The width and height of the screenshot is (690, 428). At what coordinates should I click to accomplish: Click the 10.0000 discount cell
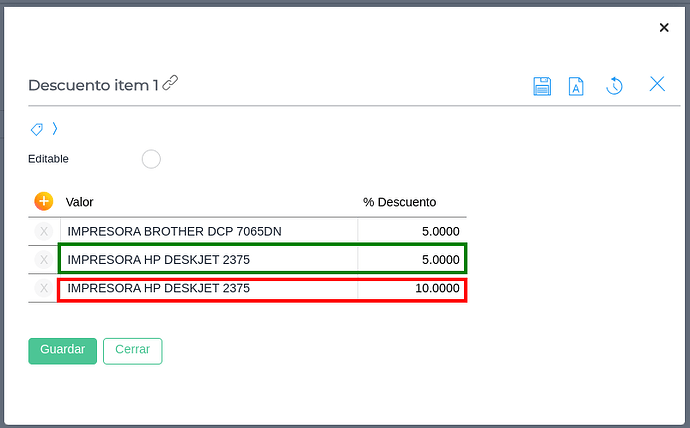(x=411, y=289)
